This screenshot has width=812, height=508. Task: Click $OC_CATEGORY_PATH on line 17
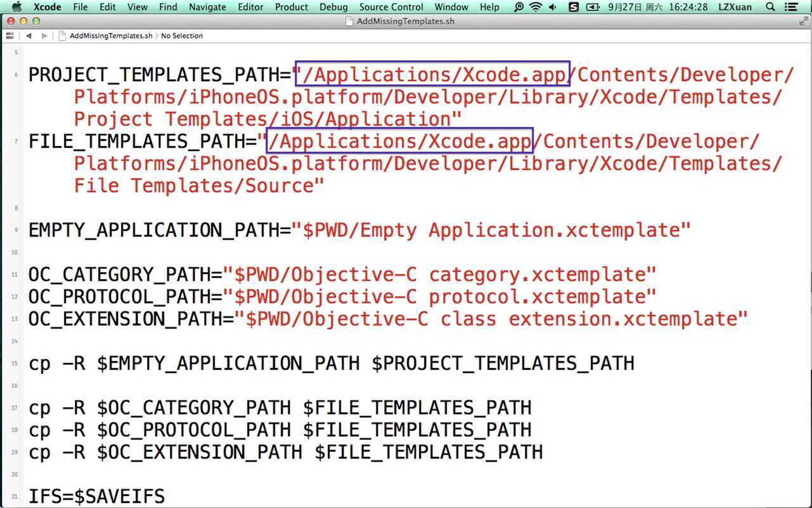coord(194,408)
